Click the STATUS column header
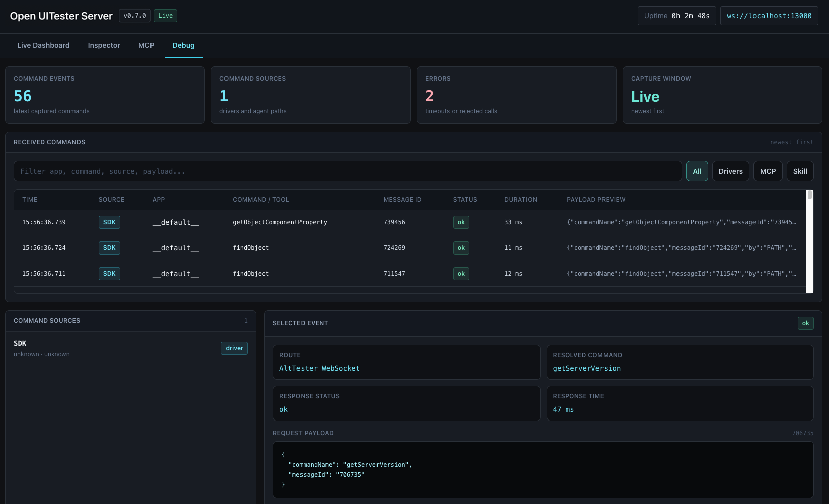The width and height of the screenshot is (829, 504). pos(465,200)
